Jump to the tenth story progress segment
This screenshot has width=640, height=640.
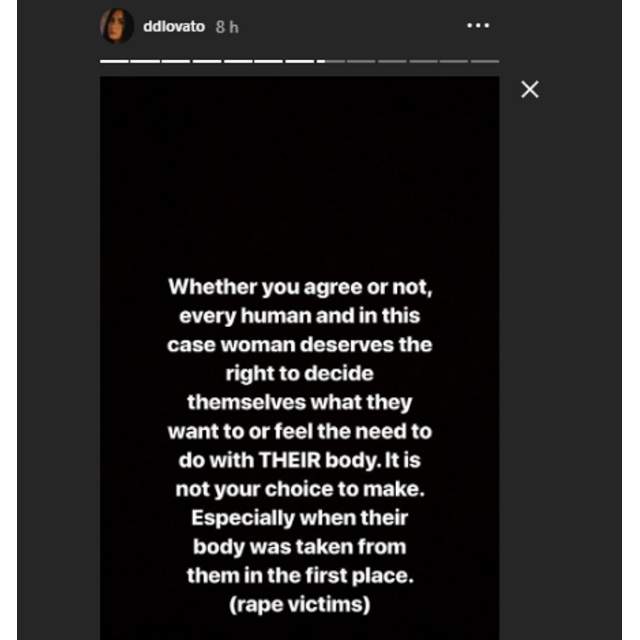tap(392, 61)
